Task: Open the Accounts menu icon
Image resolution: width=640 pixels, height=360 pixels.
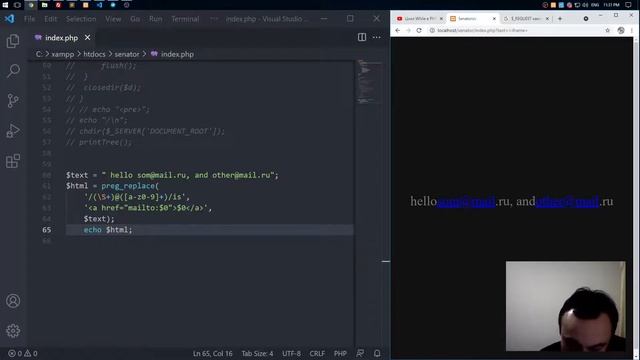Action: tap(13, 301)
